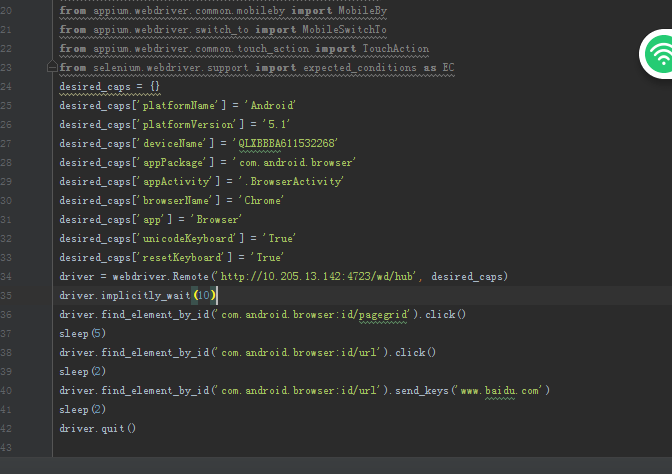This screenshot has height=474, width=672.
Task: Click 'MobileSwitchTo' on line 21
Action: 344,30
